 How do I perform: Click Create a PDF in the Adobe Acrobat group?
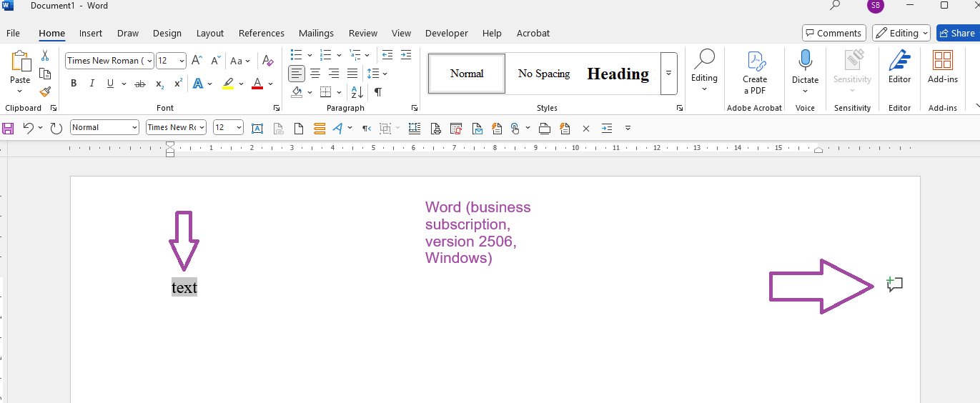tap(755, 72)
